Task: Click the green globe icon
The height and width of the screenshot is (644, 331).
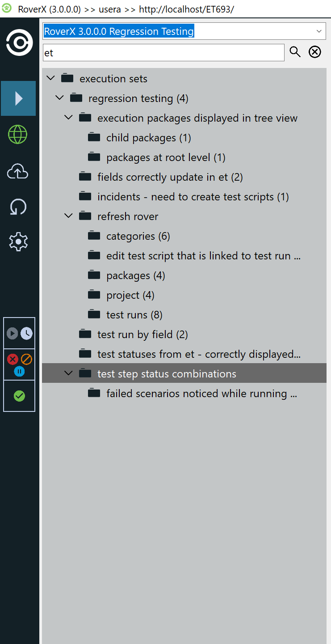Action: tap(18, 134)
